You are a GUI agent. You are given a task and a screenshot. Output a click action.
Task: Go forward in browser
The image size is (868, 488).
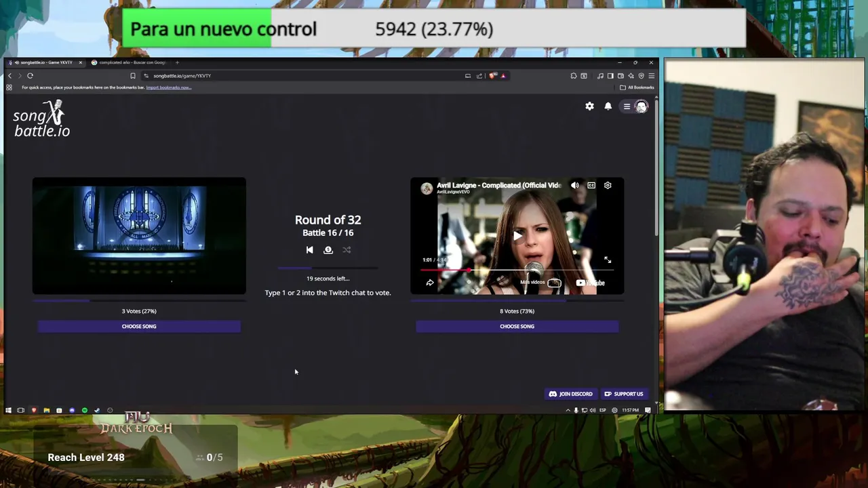pos(20,76)
